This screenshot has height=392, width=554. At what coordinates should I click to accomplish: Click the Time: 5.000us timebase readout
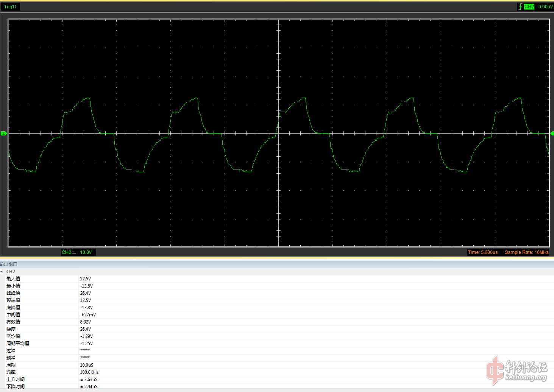[x=483, y=252]
